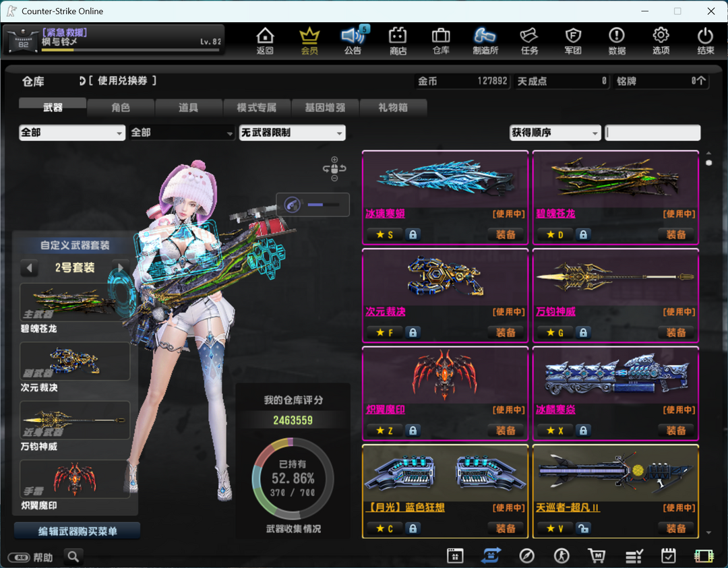The width and height of the screenshot is (728, 568).
Task: Open the 制造所 crafting icon
Action: 485,41
